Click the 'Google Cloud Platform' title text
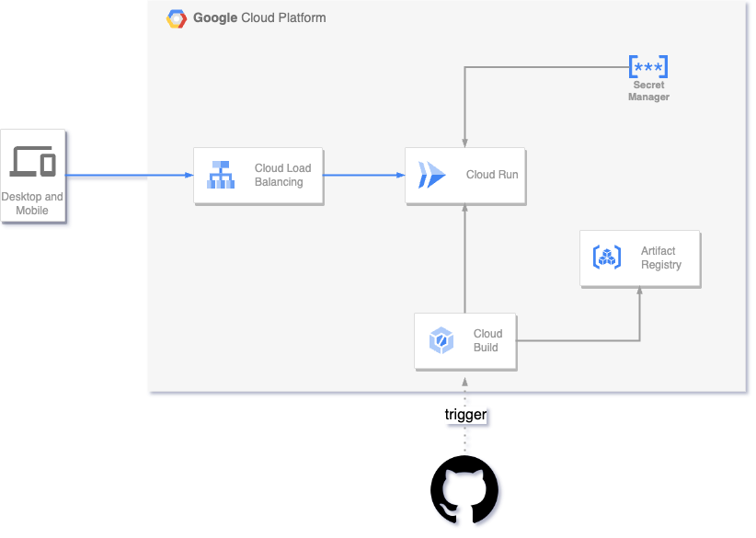 [259, 17]
